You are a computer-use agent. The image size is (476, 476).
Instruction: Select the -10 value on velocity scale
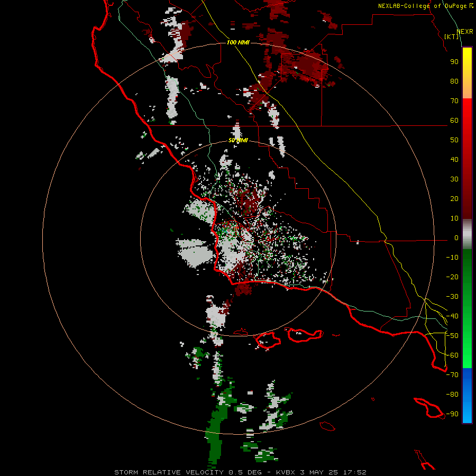click(x=452, y=258)
